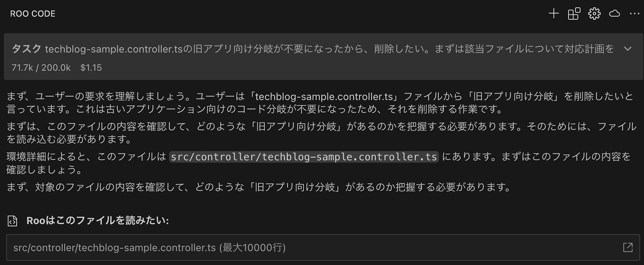Viewport: 644px width, 265px height.
Task: Click the ROO CODE panel title
Action: tap(33, 14)
